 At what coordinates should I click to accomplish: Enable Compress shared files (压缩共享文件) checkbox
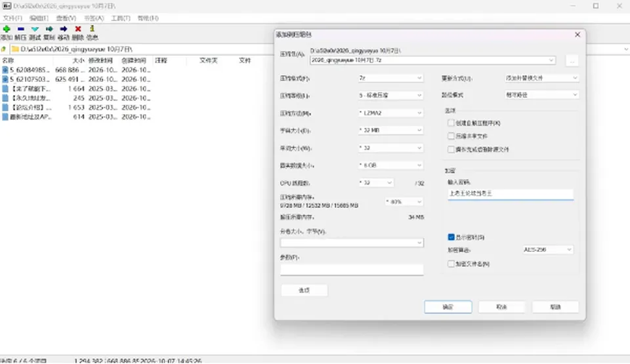(451, 136)
